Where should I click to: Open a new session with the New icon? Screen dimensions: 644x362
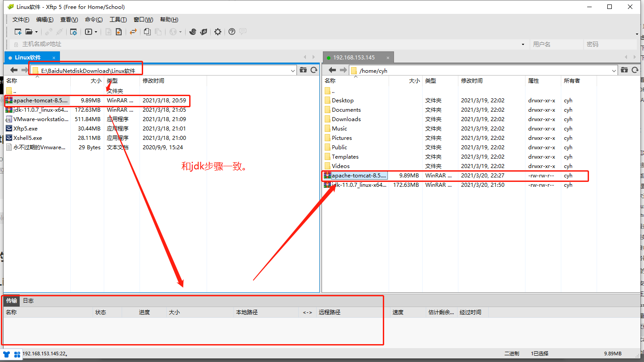[18, 32]
